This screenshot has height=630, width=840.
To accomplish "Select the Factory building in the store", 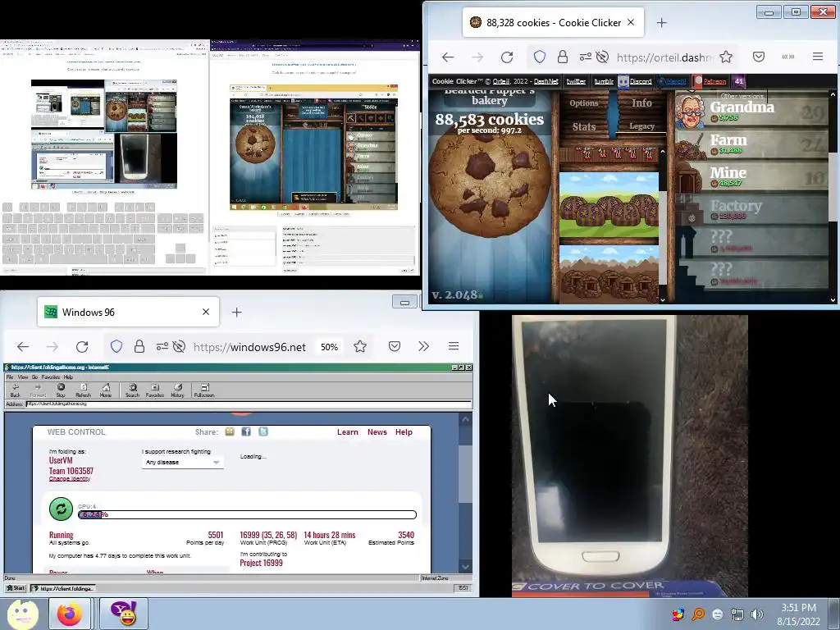I will [x=751, y=210].
